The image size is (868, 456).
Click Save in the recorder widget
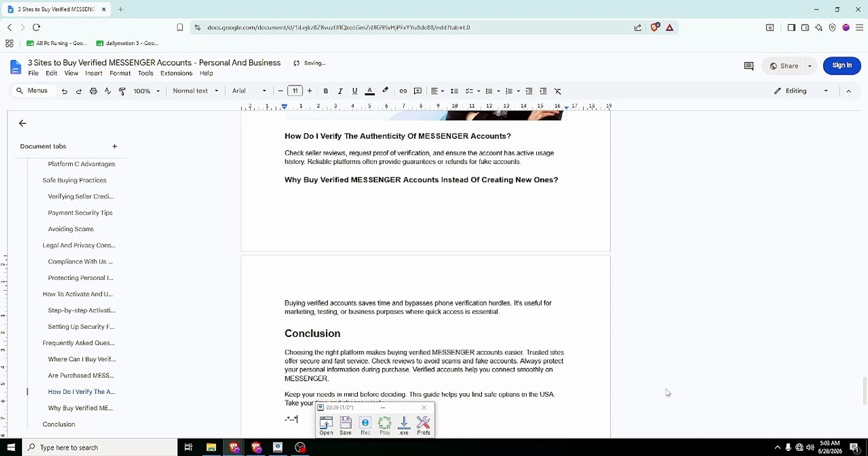point(346,426)
